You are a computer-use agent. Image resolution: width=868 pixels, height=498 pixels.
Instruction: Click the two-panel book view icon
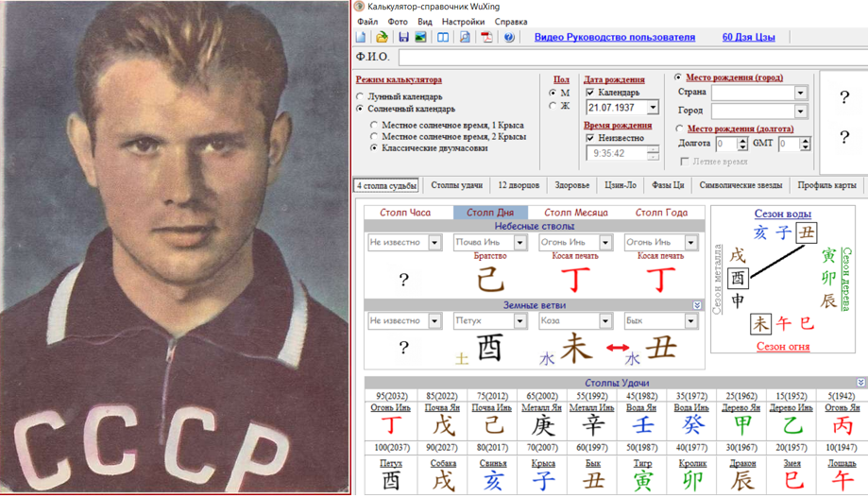click(x=443, y=37)
